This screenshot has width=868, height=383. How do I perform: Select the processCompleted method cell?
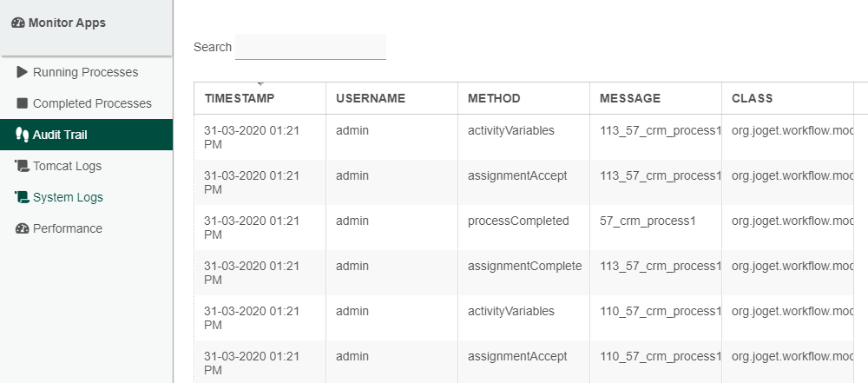tap(518, 221)
